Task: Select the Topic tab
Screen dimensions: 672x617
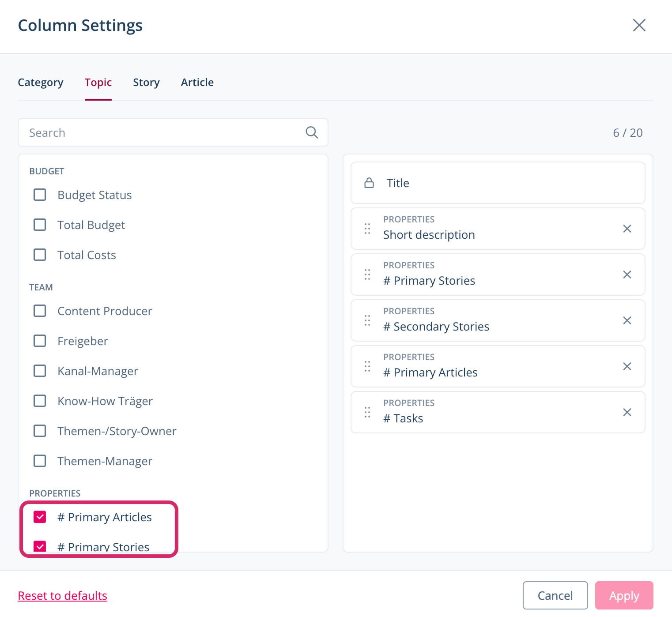Action: pos(98,83)
